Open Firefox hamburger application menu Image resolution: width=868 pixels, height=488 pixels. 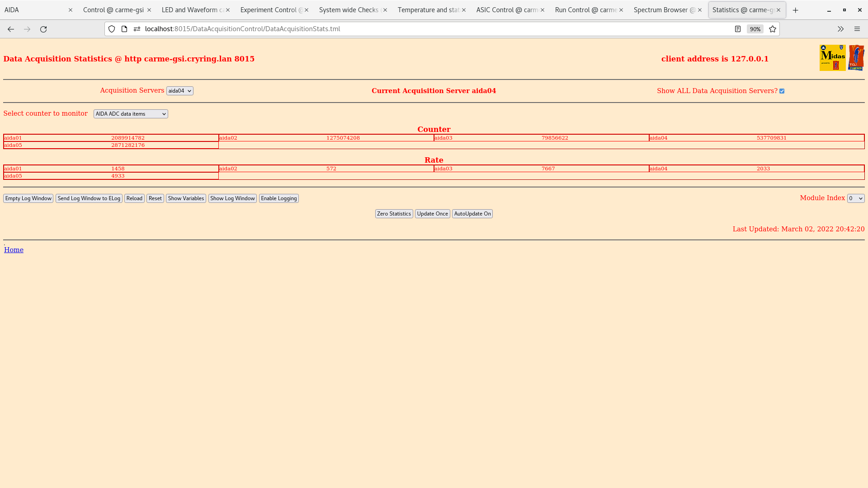(x=857, y=29)
